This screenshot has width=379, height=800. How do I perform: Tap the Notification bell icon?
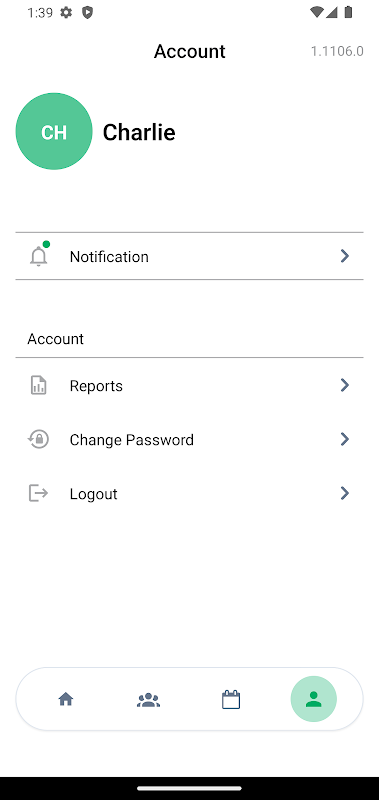[x=38, y=256]
